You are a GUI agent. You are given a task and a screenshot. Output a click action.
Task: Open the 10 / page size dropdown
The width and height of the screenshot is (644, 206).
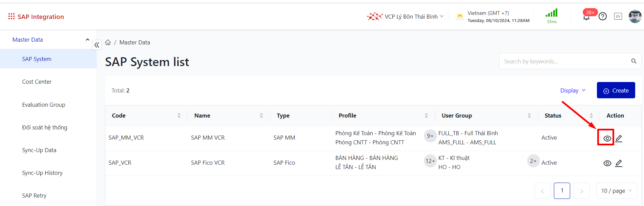click(x=617, y=191)
